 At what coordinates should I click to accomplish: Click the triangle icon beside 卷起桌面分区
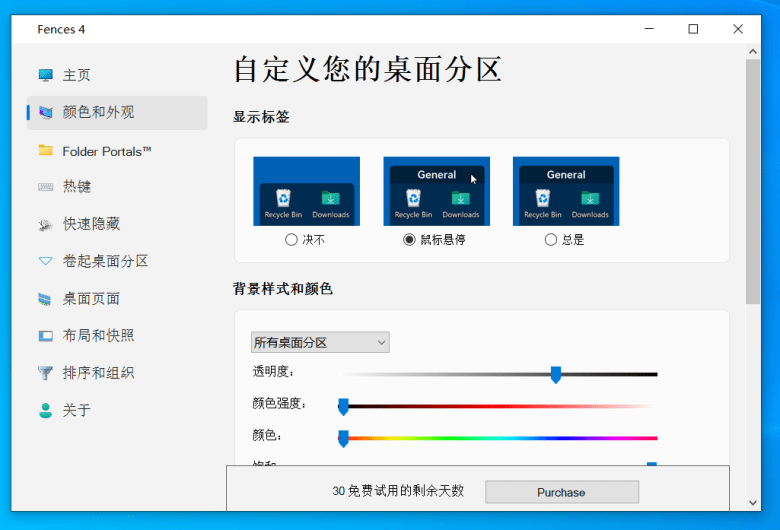45,261
